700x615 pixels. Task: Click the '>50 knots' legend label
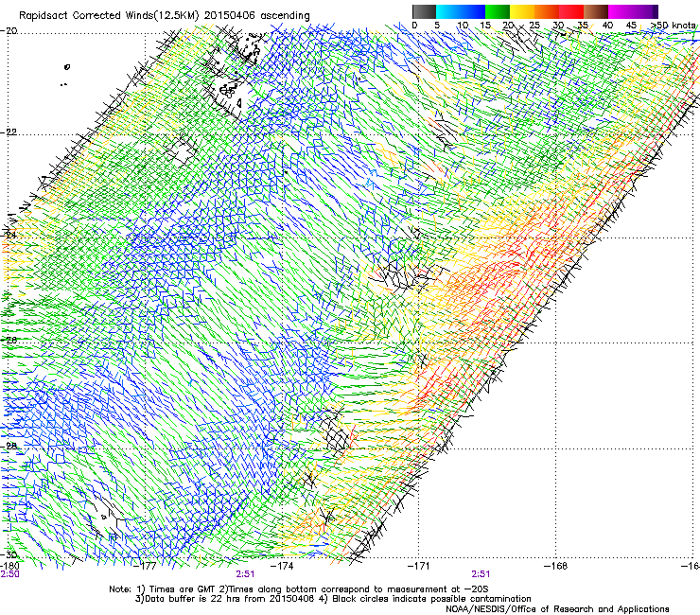[x=673, y=25]
